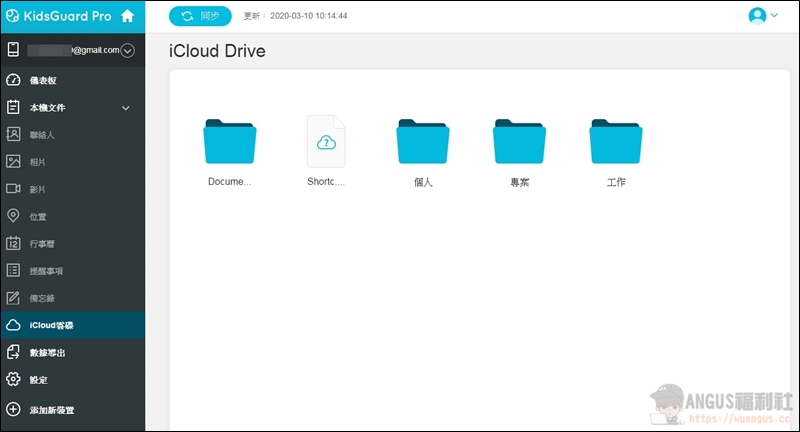Open 備忘錄 notes in sidebar
Viewport: 800px width, 432px height.
coord(40,298)
